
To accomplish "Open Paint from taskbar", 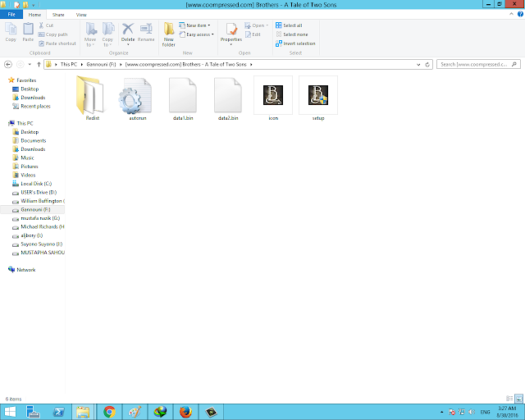I will tap(135, 412).
